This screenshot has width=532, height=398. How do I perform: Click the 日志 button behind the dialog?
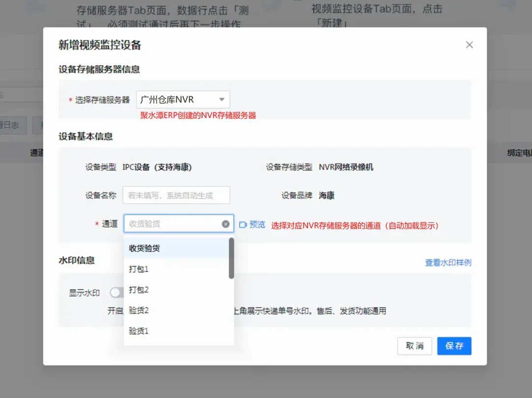click(x=11, y=125)
